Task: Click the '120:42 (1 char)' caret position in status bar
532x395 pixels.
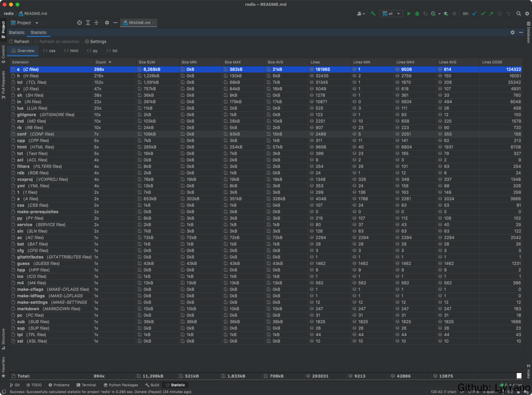Action: (x=443, y=392)
